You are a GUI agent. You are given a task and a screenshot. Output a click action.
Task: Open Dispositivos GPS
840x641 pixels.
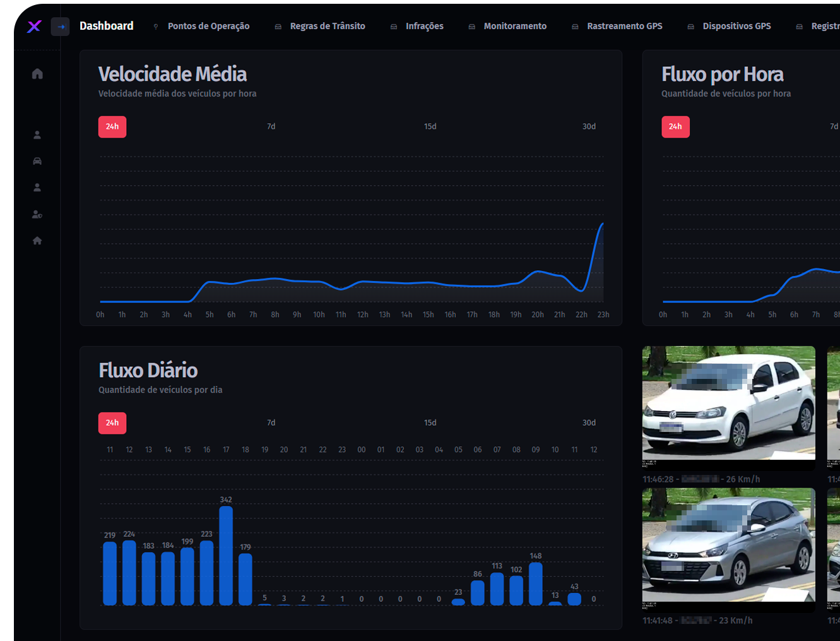click(x=736, y=27)
